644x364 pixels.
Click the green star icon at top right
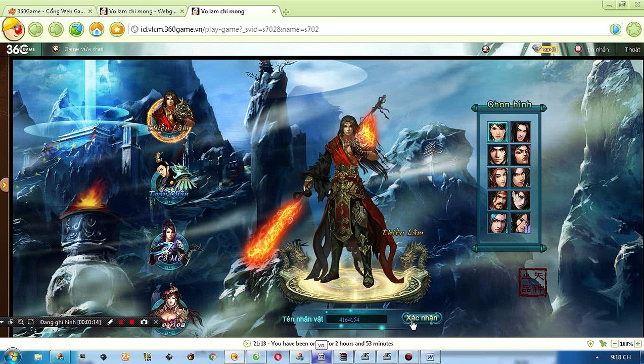coord(634,29)
